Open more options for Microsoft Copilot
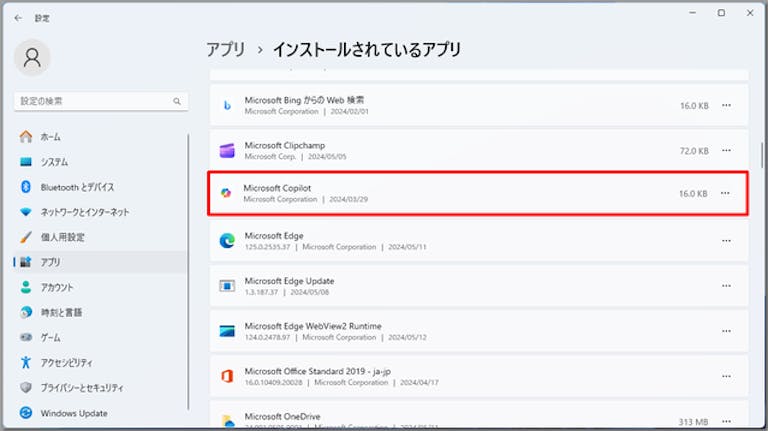Image resolution: width=768 pixels, height=431 pixels. point(725,193)
